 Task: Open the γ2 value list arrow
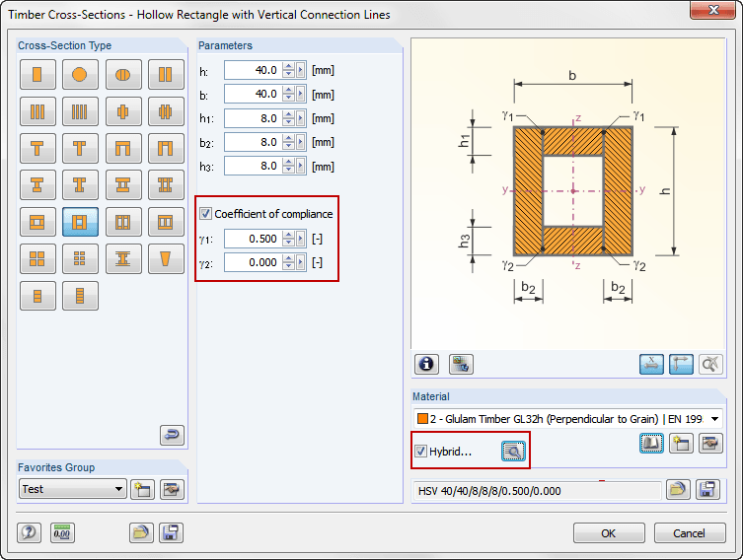click(x=300, y=262)
